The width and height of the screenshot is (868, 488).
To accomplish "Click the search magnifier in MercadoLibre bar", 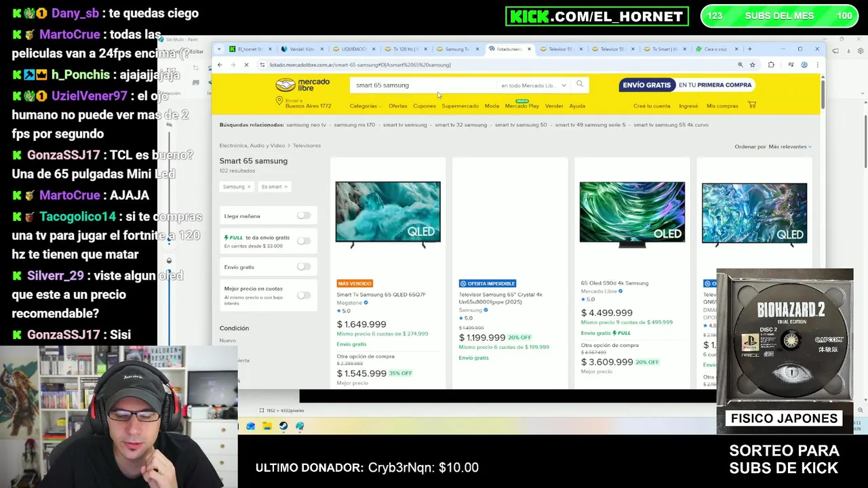I will [x=580, y=84].
